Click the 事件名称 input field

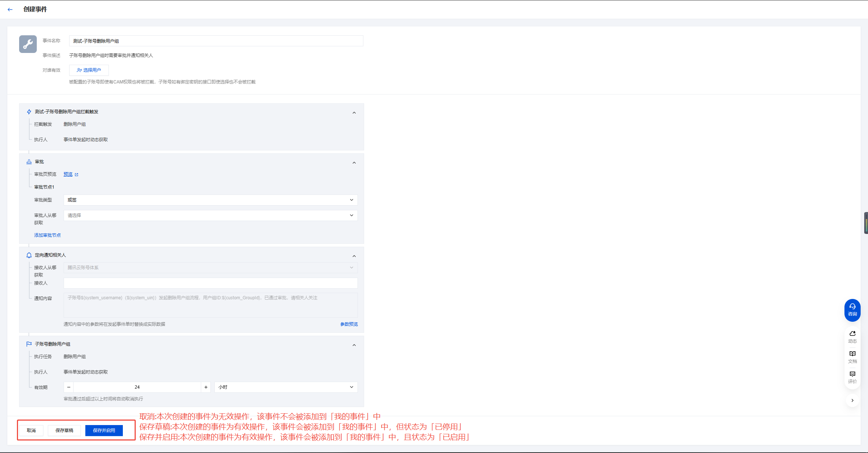[x=216, y=41]
